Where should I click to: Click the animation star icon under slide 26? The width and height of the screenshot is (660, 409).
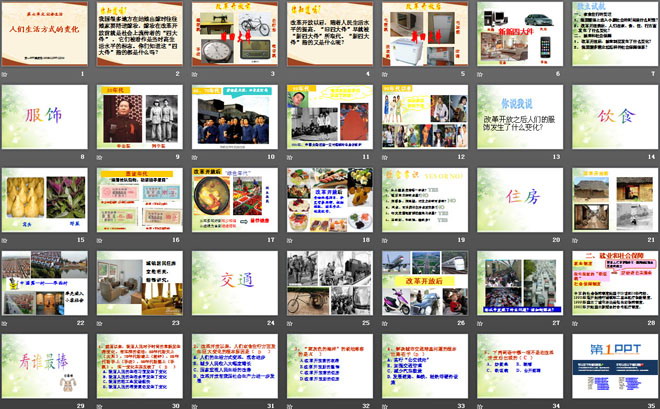pos(385,324)
